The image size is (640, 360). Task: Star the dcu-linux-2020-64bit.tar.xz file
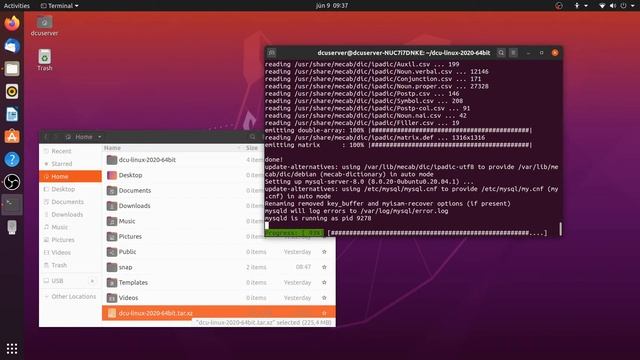(324, 313)
